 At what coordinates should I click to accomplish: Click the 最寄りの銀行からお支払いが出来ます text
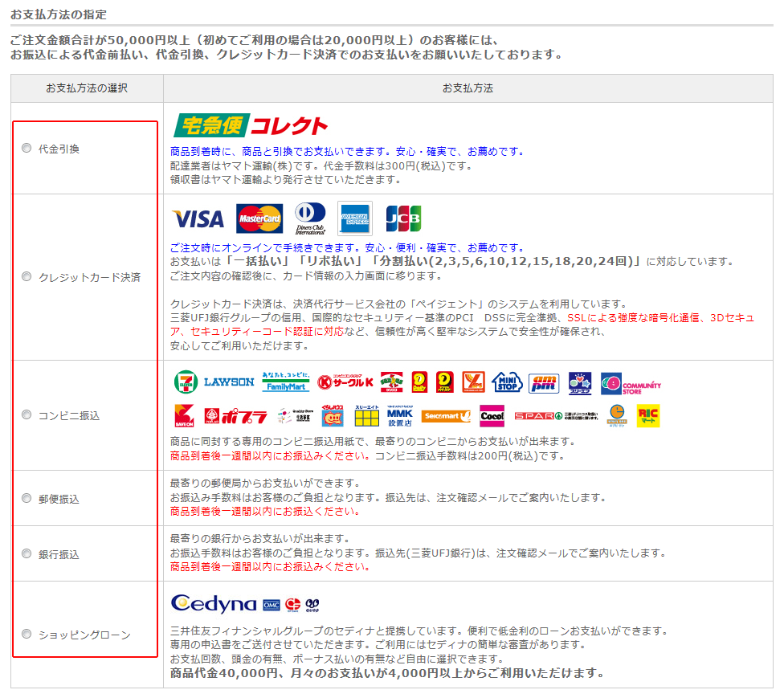[260, 538]
